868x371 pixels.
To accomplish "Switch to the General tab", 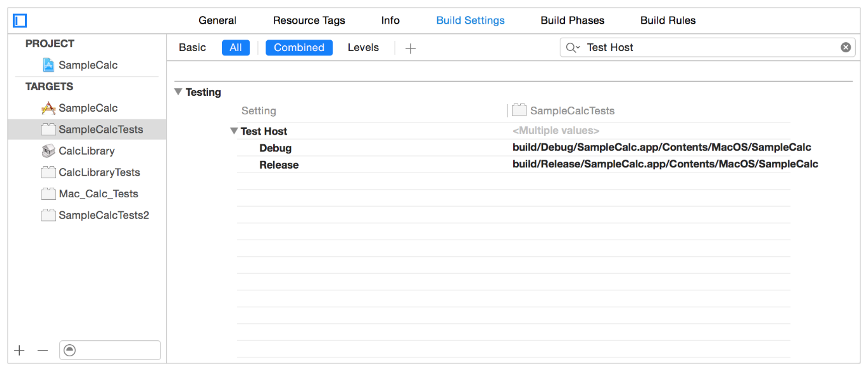I will click(217, 20).
